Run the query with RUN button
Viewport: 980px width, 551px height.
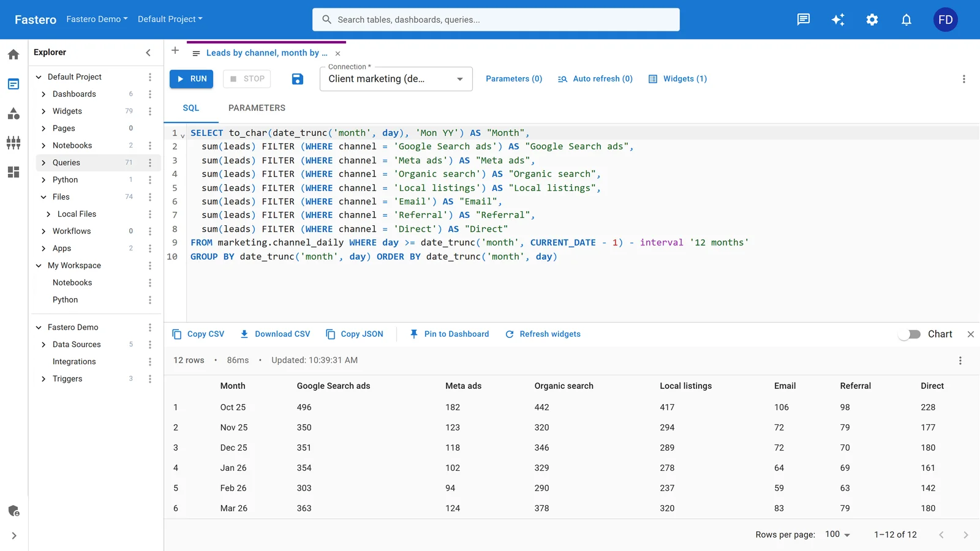point(191,79)
